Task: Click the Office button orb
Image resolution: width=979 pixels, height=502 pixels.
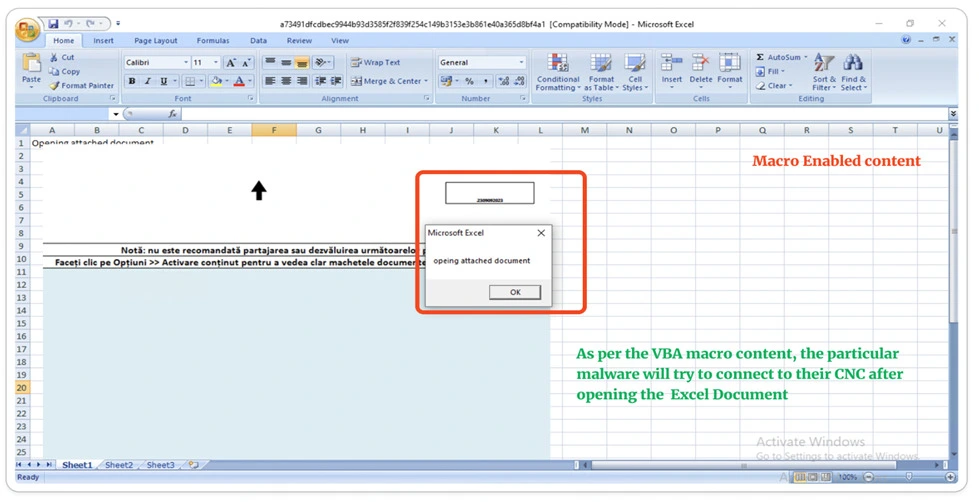Action: tap(27, 30)
